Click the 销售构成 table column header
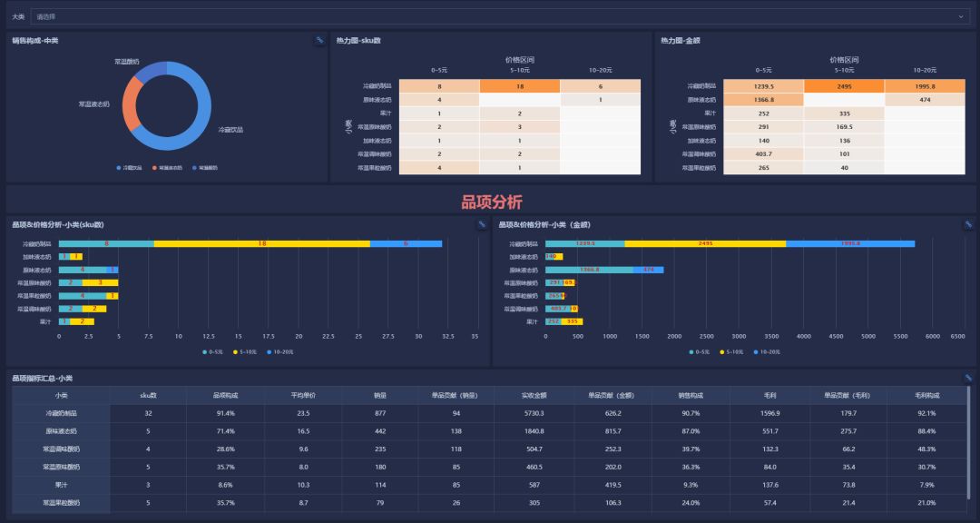This screenshot has height=523, width=980. pos(691,395)
